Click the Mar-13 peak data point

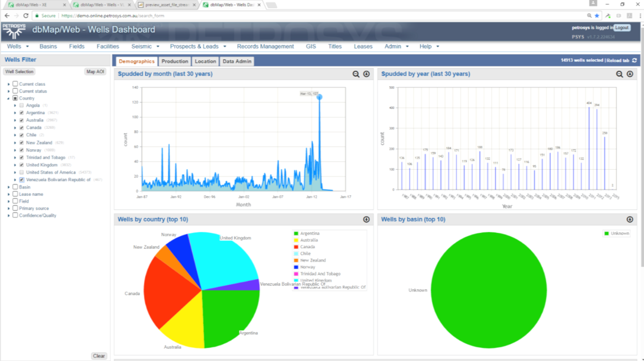click(x=320, y=97)
